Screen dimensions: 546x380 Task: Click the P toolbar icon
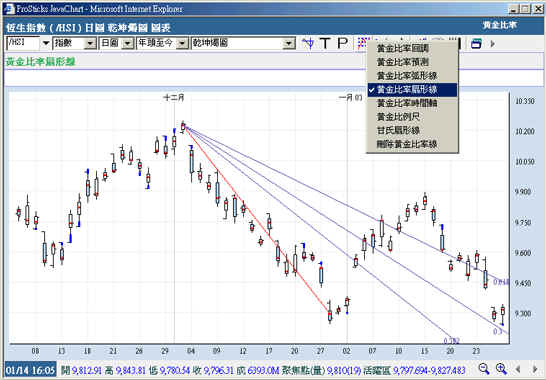coord(342,43)
